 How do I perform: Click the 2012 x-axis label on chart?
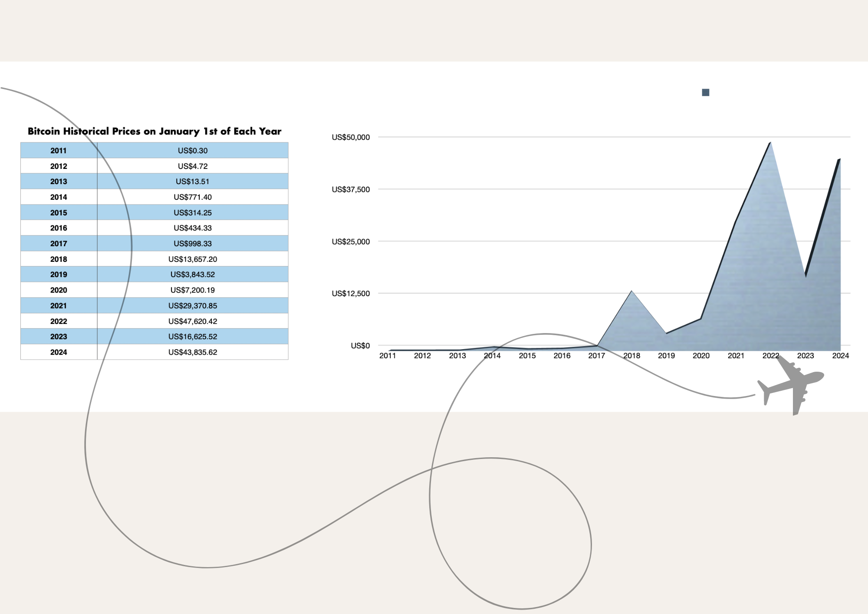coord(422,356)
